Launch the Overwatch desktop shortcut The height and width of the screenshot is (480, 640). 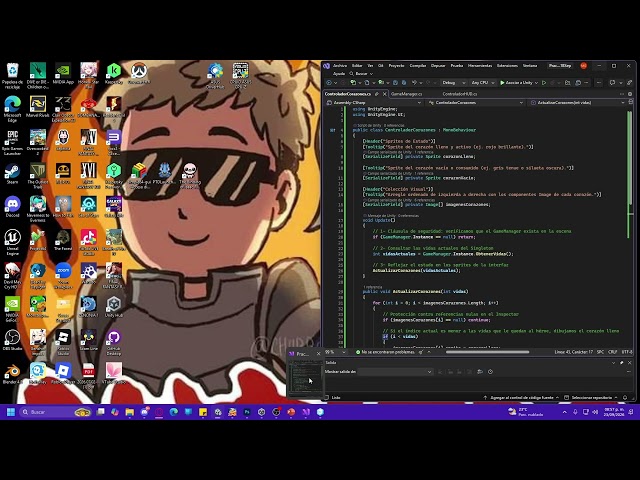tap(139, 74)
